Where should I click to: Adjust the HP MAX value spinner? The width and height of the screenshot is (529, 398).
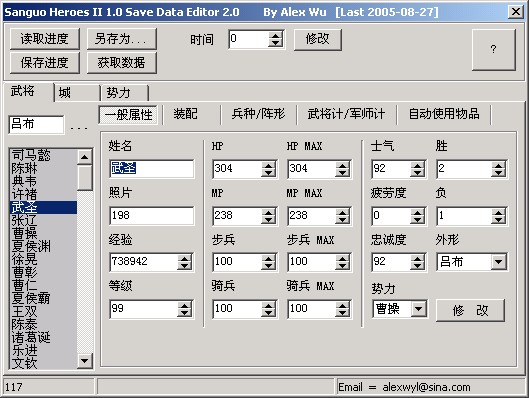click(x=343, y=169)
